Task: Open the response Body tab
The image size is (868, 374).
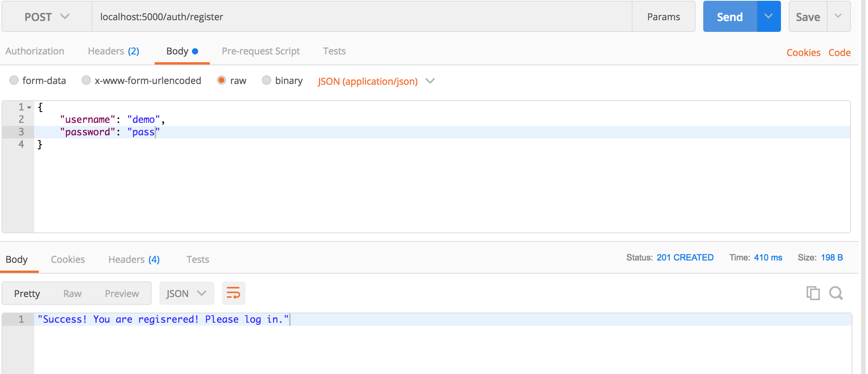Action: [17, 259]
